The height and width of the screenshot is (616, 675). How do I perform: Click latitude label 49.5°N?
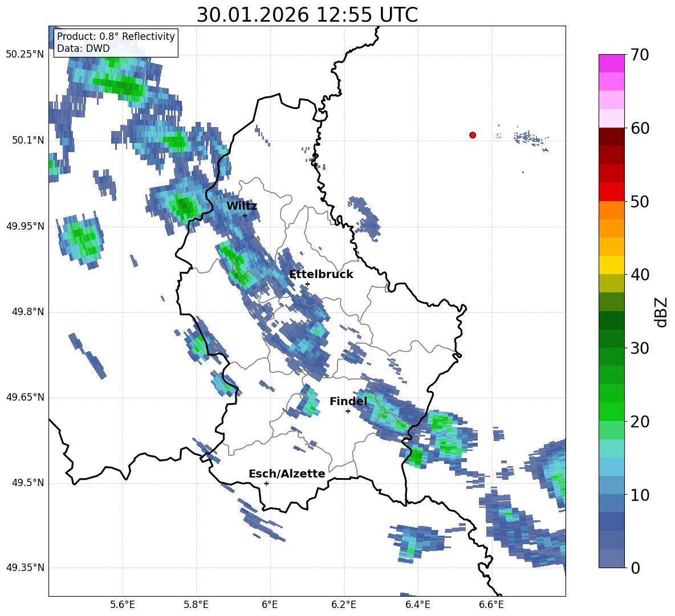[x=28, y=483]
